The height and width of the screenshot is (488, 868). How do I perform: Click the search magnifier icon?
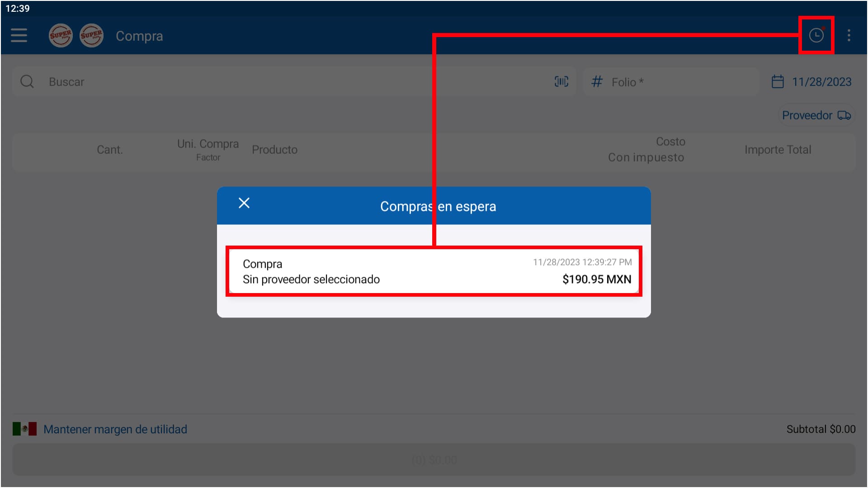[27, 81]
